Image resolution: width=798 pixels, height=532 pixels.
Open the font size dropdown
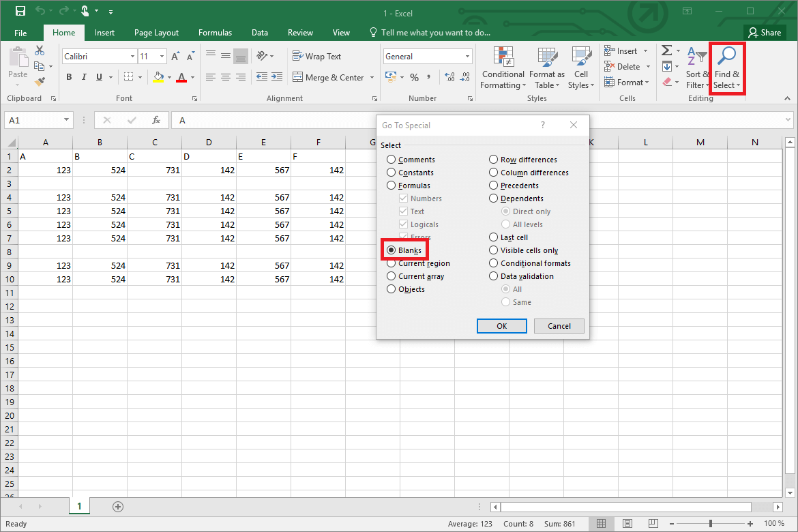pyautogui.click(x=162, y=56)
